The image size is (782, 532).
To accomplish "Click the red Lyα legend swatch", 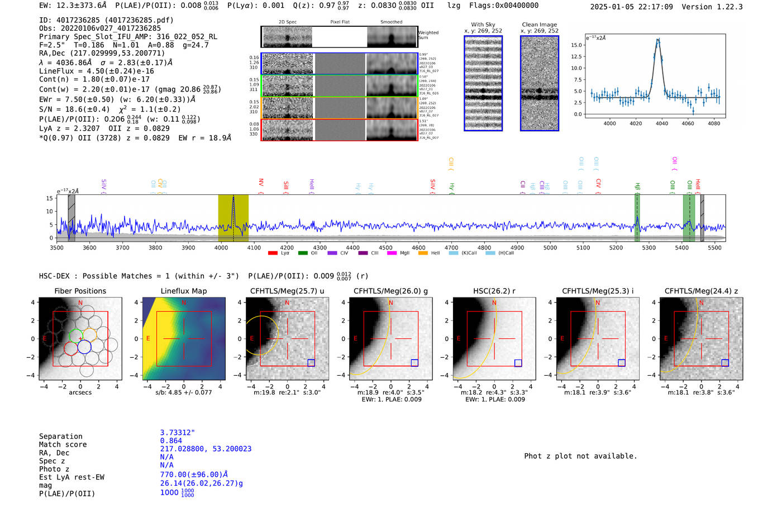I will click(273, 253).
